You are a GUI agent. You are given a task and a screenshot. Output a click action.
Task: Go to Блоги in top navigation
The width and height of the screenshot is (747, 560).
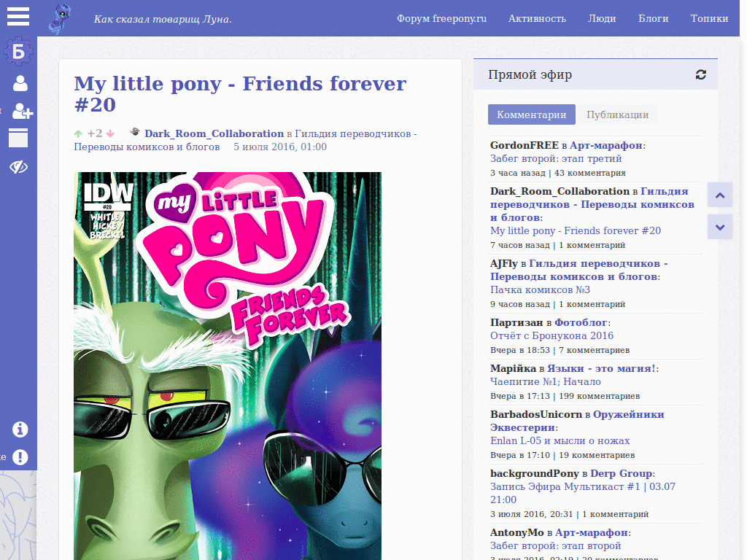pos(653,18)
